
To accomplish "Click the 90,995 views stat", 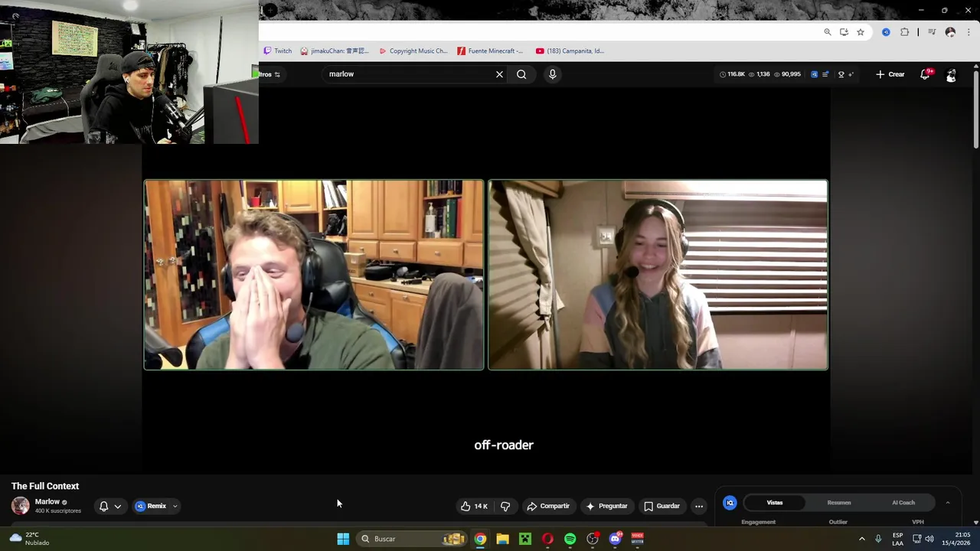I will (x=787, y=74).
